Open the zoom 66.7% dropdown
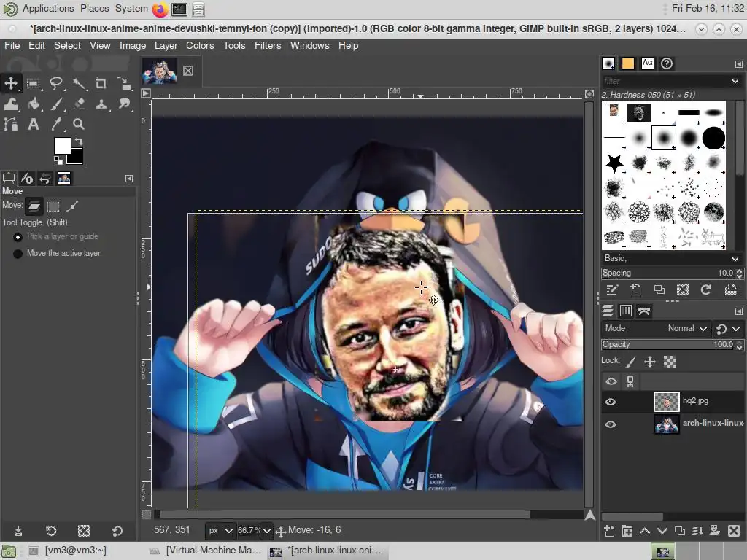 tap(267, 531)
